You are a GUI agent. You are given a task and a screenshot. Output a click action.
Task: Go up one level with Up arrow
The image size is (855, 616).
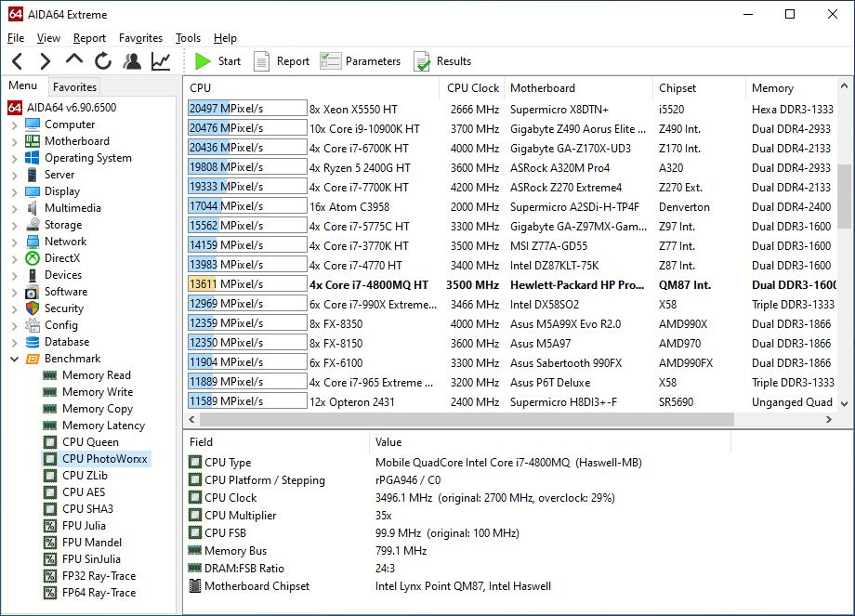(74, 60)
